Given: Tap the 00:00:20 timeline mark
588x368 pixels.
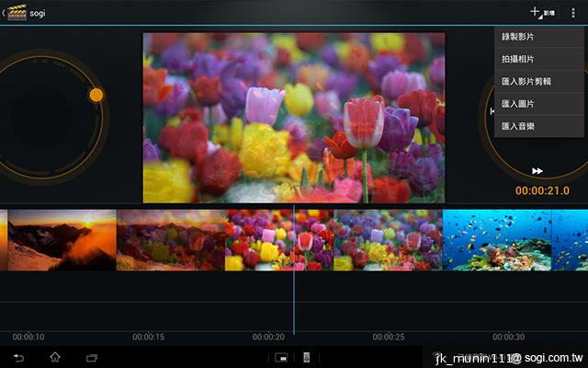Looking at the screenshot, I should 268,337.
